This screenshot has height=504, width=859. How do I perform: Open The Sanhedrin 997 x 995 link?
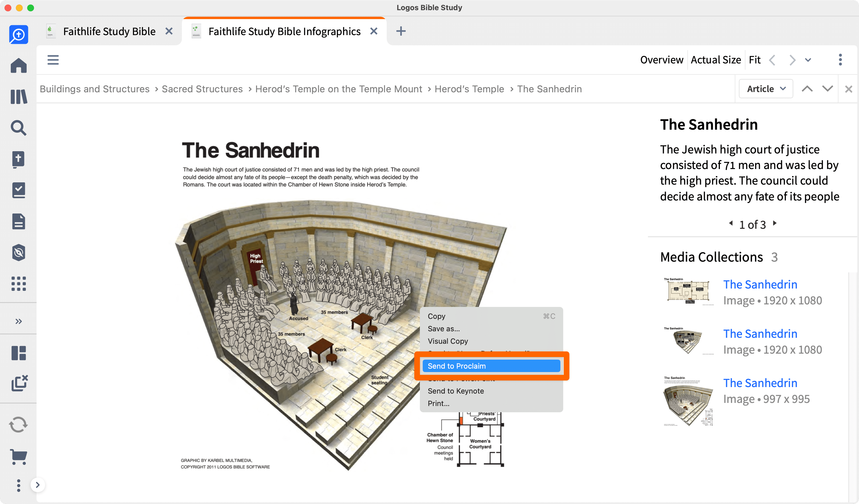pos(760,383)
